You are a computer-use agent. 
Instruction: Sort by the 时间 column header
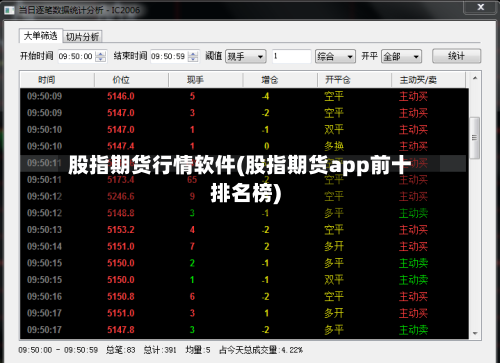point(57,80)
